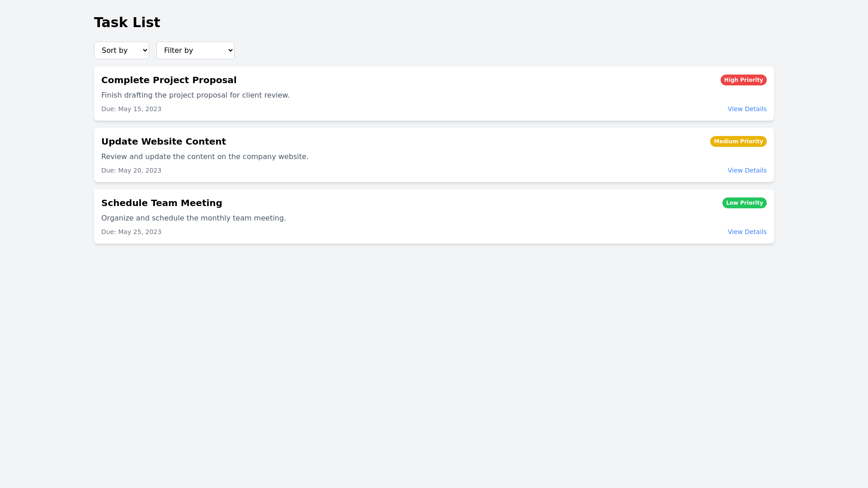Click the Task List page heading
This screenshot has width=868, height=488.
point(127,22)
